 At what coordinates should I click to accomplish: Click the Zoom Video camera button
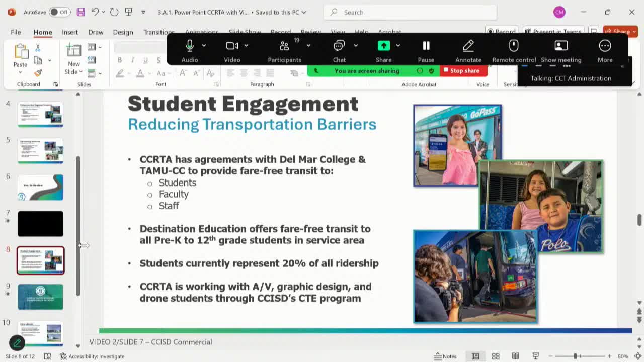tap(232, 50)
